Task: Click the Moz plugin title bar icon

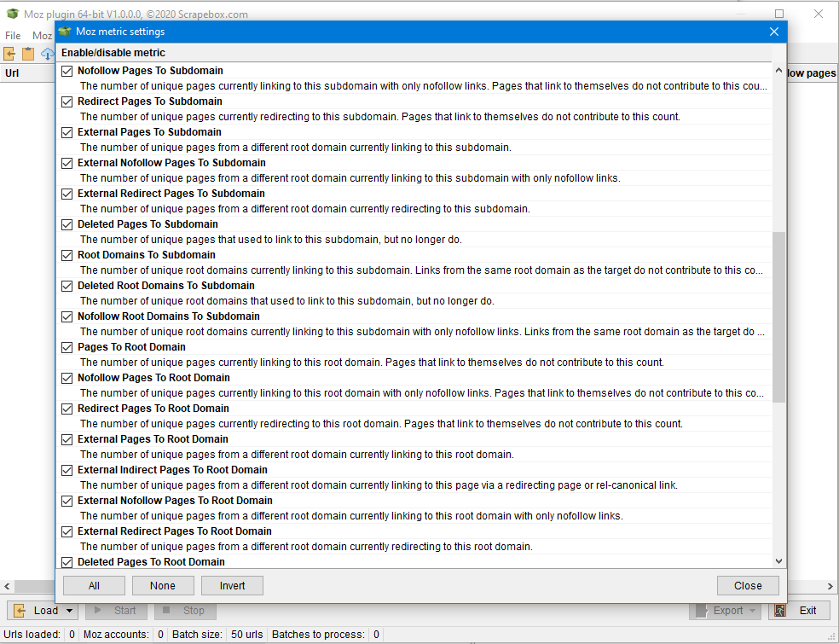Action: point(12,14)
